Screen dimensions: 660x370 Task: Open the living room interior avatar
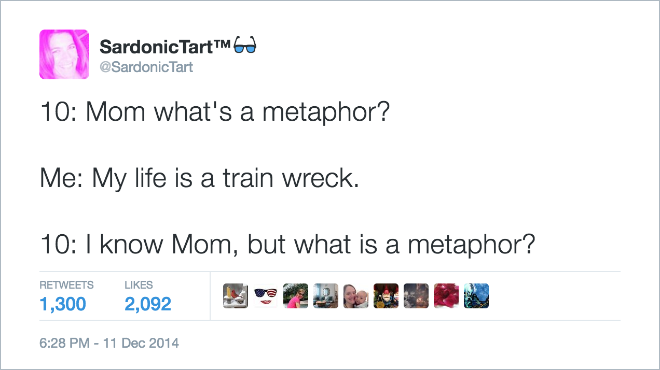coord(326,295)
